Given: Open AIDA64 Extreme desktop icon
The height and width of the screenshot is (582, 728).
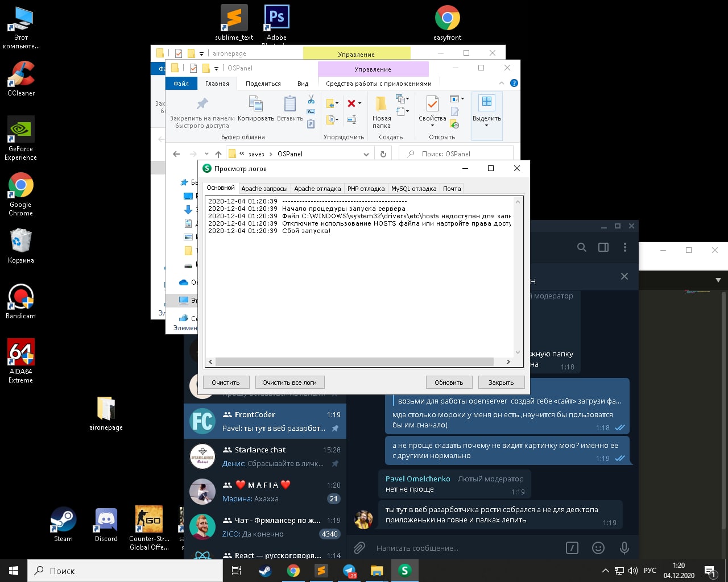Looking at the screenshot, I should tap(21, 361).
